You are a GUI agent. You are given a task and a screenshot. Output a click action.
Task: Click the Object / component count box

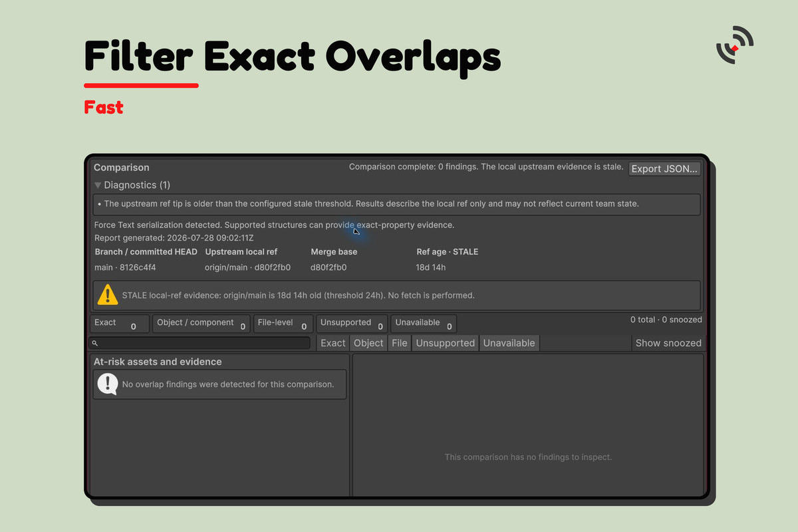[201, 324]
